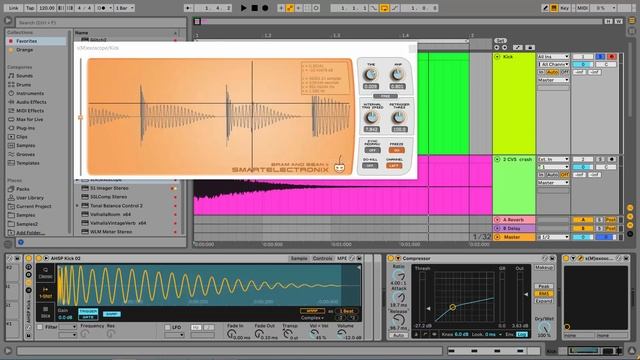Screen dimensions: 640x360
Task: Arm the Kick track for recording
Action: 611,56
